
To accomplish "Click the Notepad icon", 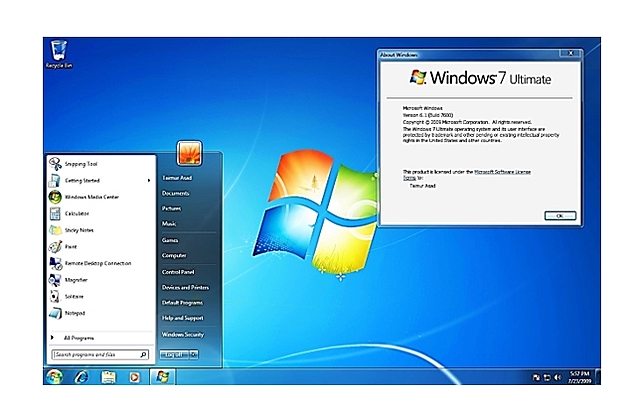I will (x=55, y=313).
